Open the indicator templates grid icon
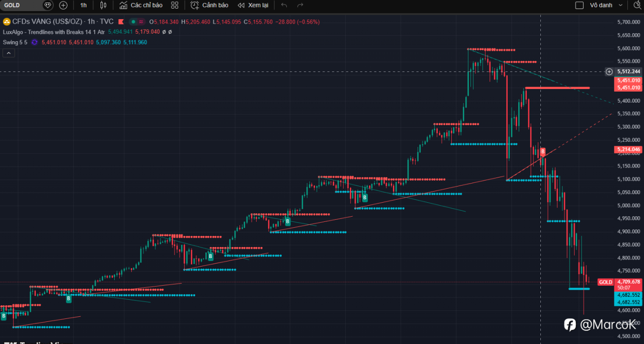The width and height of the screenshot is (644, 344). pos(175,5)
